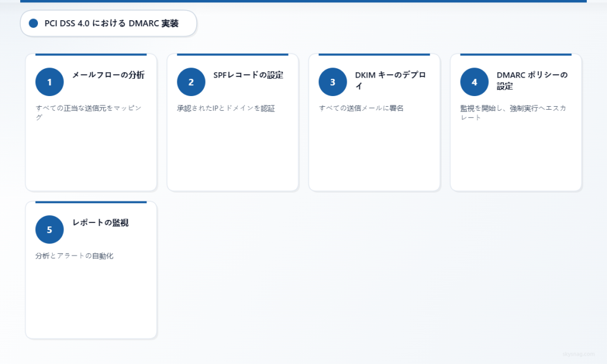Click the blue dot icon in the header pill
The image size is (607, 364).
click(33, 24)
